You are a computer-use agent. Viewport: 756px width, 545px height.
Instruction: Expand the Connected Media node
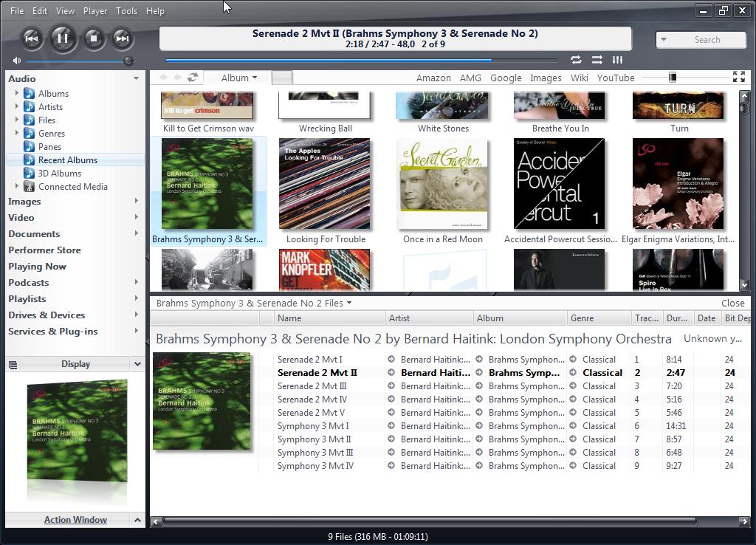17,185
